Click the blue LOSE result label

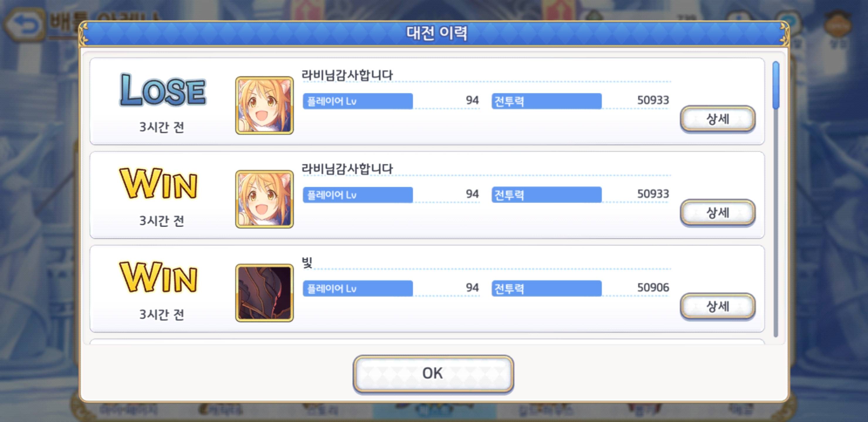163,90
